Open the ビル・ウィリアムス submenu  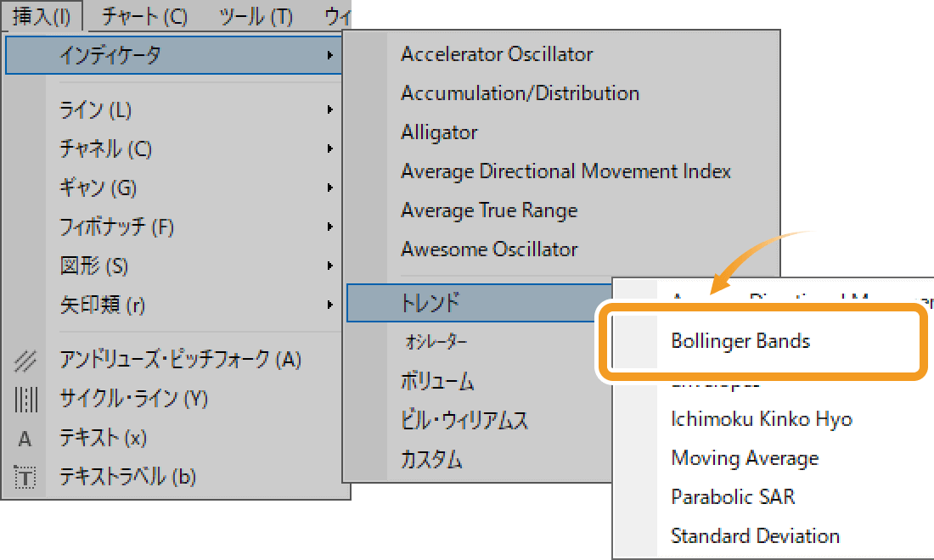click(464, 420)
